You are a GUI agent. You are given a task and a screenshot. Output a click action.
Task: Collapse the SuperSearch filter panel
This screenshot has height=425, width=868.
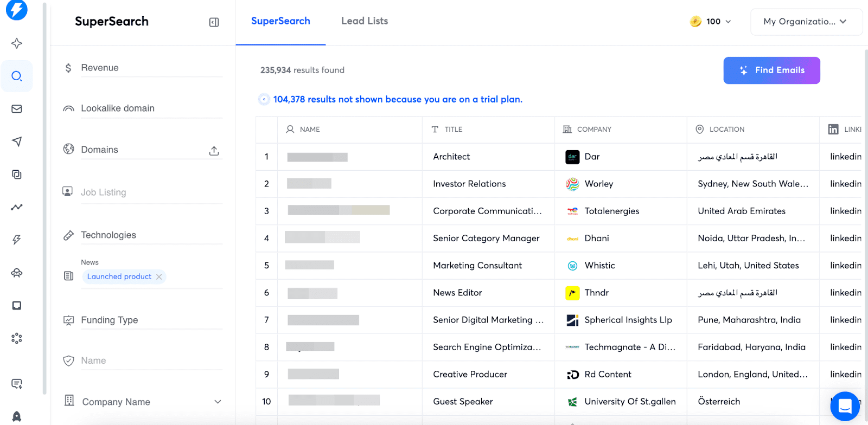[214, 22]
